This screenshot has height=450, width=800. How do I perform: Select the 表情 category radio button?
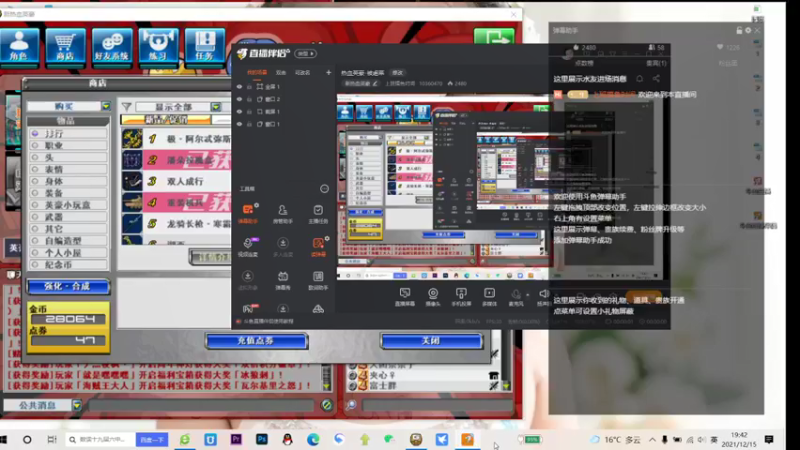pos(35,169)
